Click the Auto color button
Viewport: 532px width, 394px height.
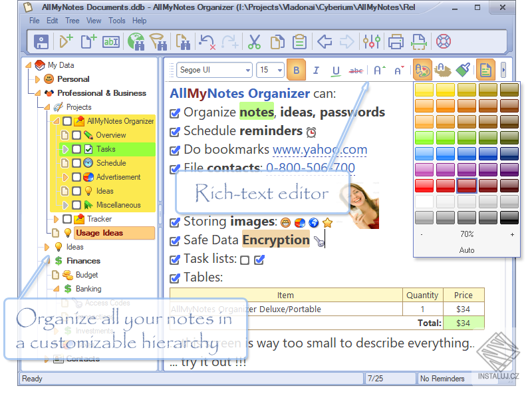pyautogui.click(x=467, y=250)
